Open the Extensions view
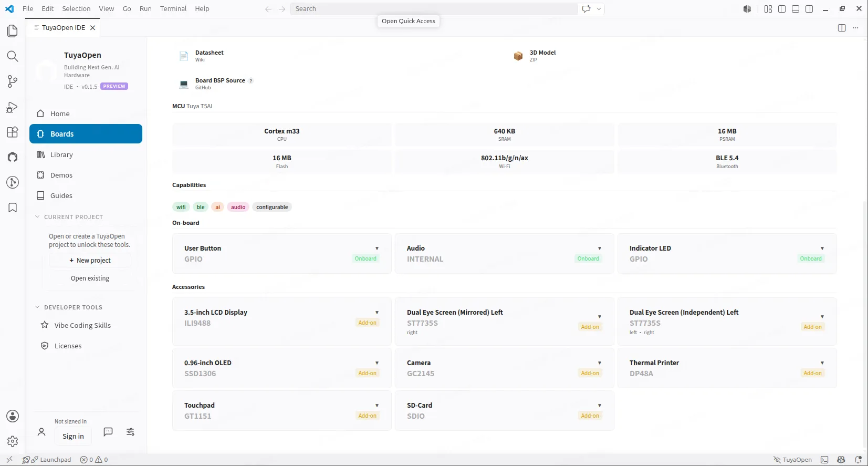The height and width of the screenshot is (466, 868). [13, 132]
